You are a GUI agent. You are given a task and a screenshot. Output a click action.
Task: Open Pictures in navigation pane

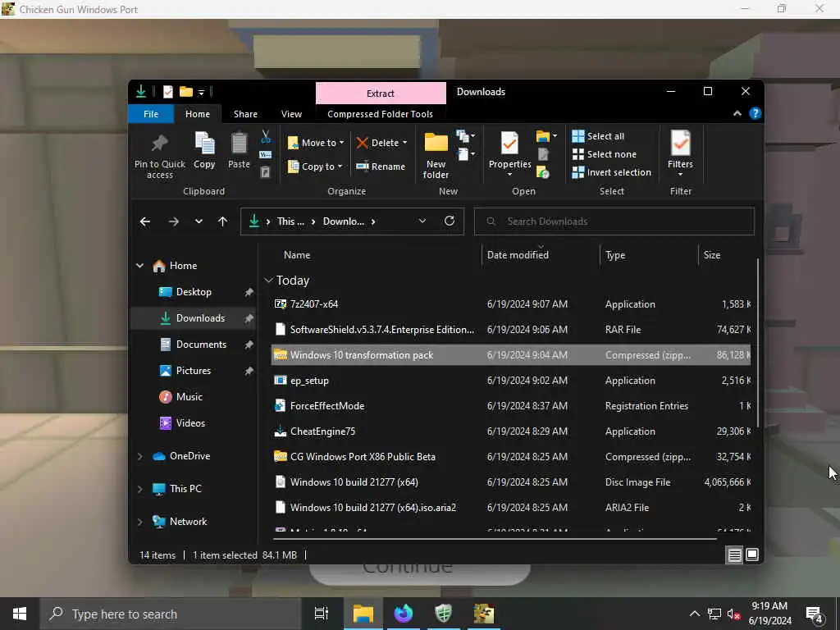[194, 371]
